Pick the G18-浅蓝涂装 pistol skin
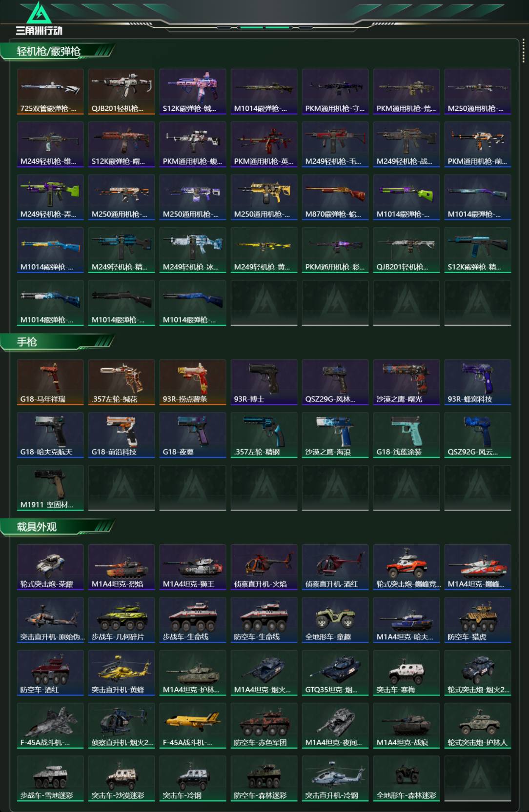This screenshot has width=529, height=812. (407, 435)
